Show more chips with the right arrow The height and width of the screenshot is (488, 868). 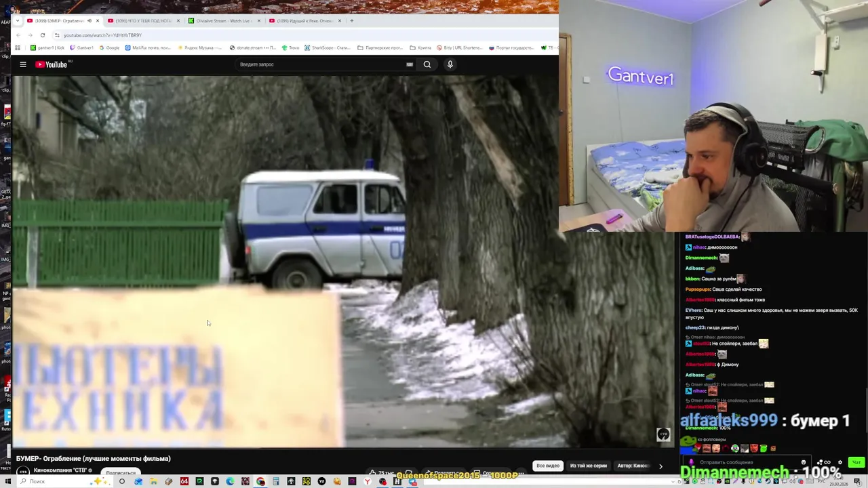click(660, 466)
